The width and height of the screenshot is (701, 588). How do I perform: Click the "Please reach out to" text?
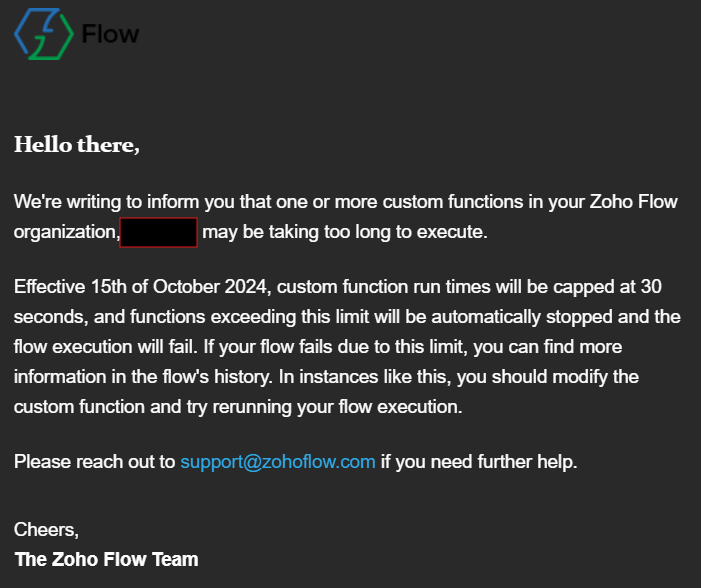(x=94, y=462)
